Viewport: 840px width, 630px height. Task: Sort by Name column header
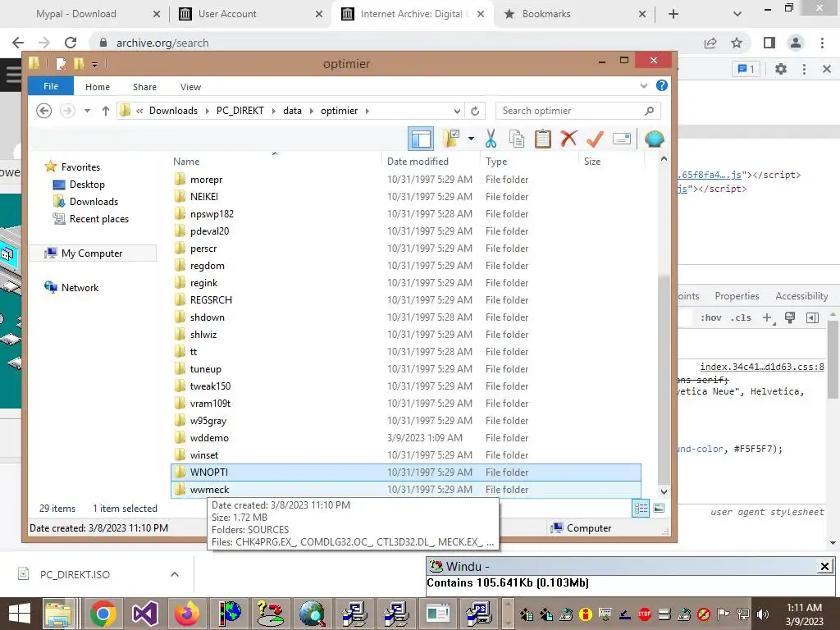point(276,162)
